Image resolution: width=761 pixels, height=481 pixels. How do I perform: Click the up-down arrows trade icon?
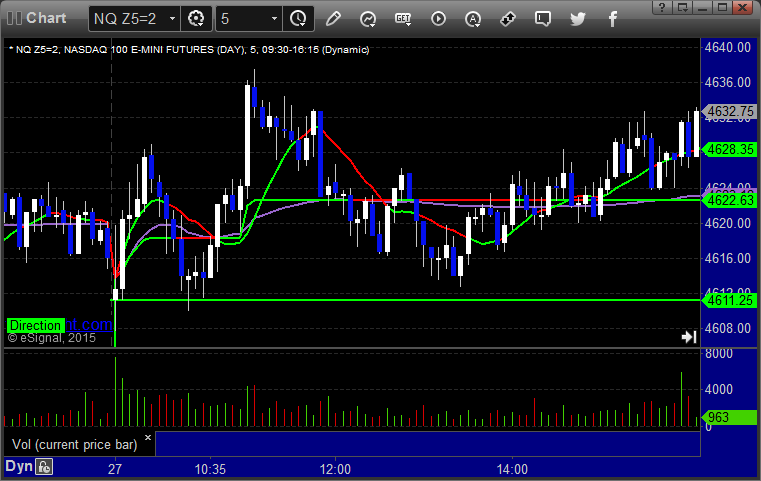[508, 19]
